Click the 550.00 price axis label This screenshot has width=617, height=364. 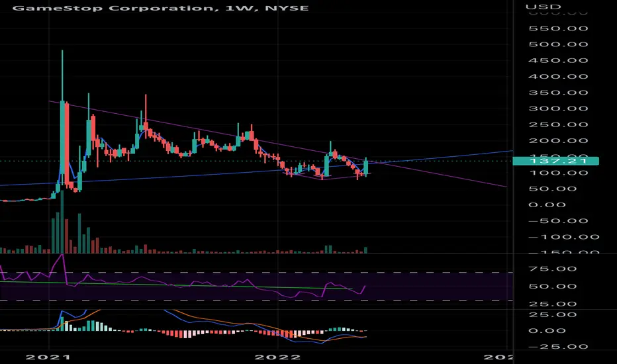pyautogui.click(x=558, y=28)
